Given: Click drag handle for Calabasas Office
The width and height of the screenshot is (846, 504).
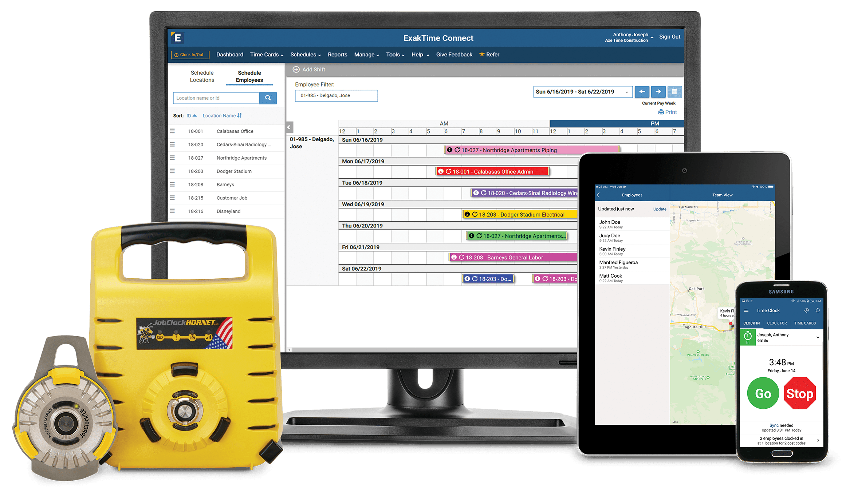Looking at the screenshot, I should coord(172,131).
